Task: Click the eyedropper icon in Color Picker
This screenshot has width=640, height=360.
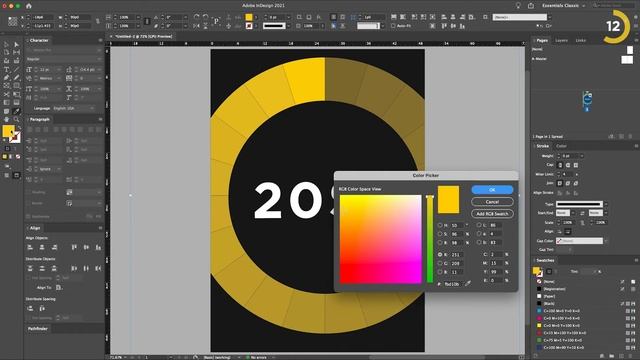Action: (468, 283)
